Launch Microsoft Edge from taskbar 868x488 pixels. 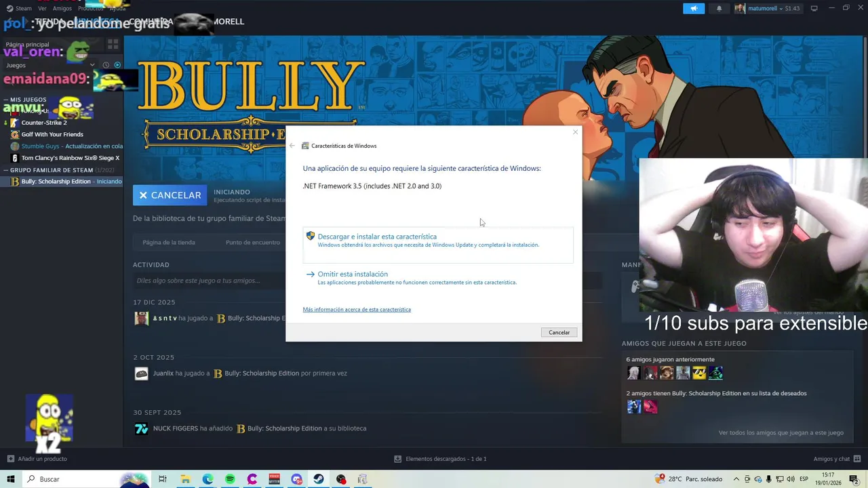pos(208,479)
